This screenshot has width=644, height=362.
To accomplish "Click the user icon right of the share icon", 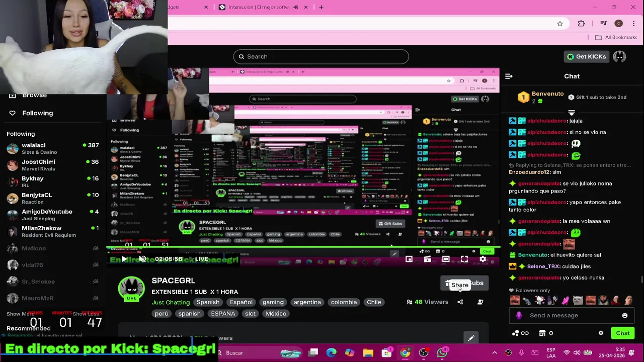I will point(480,302).
